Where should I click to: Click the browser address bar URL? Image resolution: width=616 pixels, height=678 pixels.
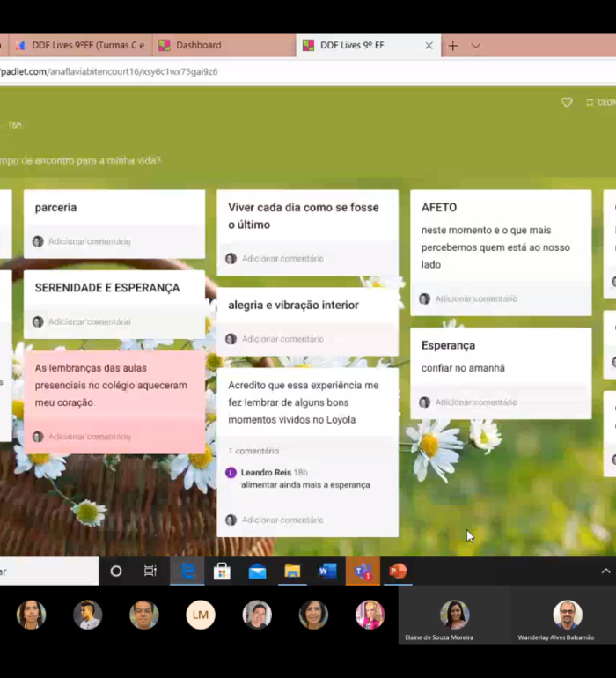coord(110,71)
